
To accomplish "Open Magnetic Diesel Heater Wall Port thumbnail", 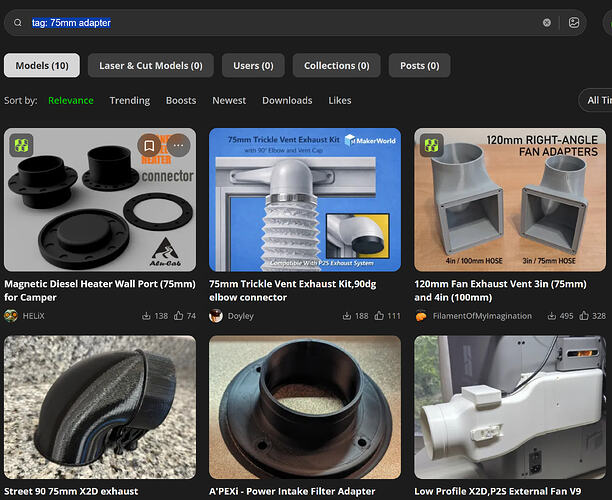I will 100,200.
